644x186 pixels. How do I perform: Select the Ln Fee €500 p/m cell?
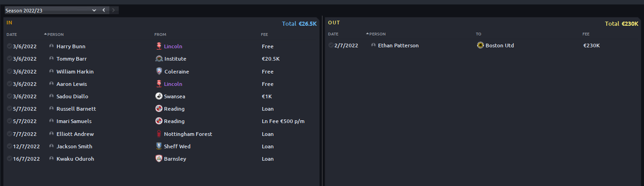(x=283, y=121)
